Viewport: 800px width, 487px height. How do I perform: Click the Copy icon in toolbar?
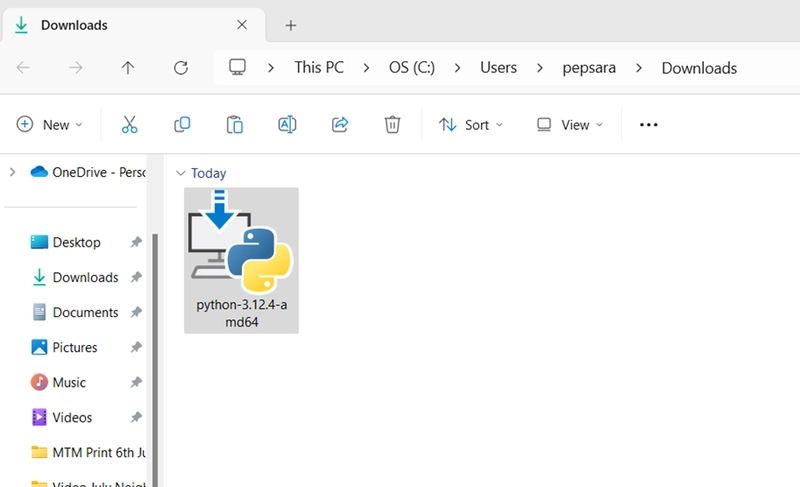point(182,124)
